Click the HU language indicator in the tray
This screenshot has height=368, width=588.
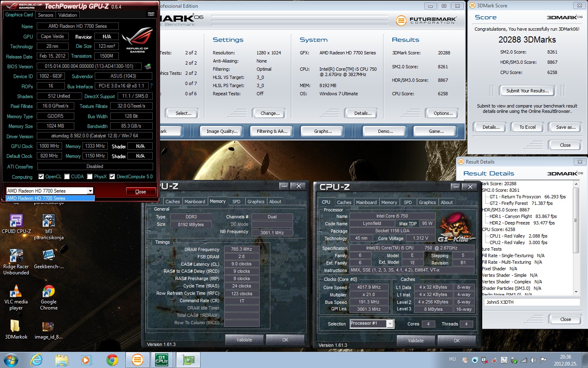click(x=452, y=359)
